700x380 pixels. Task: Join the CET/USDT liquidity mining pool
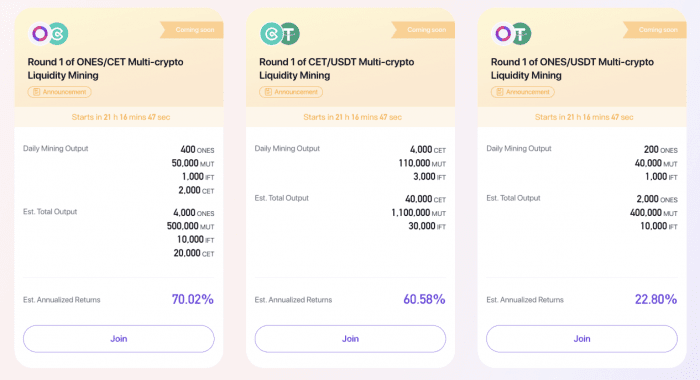click(x=350, y=339)
